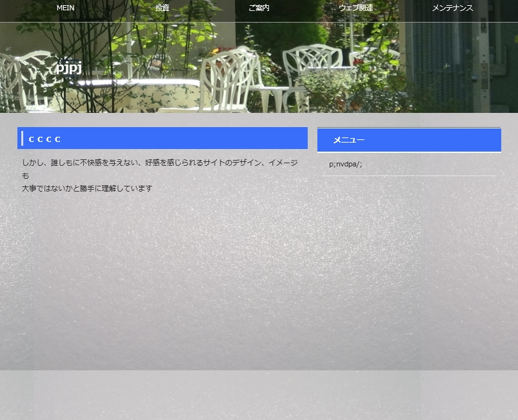Open the MEIN navigation item
The height and width of the screenshot is (420, 518).
(x=65, y=8)
